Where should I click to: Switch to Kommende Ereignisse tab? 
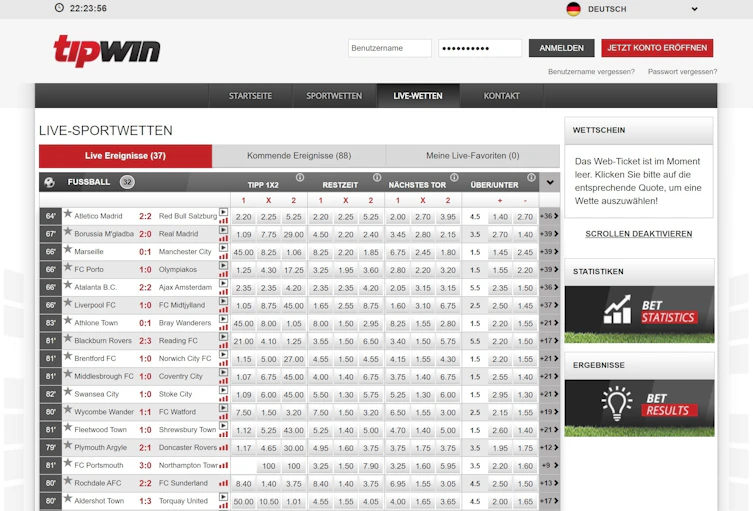pos(299,156)
